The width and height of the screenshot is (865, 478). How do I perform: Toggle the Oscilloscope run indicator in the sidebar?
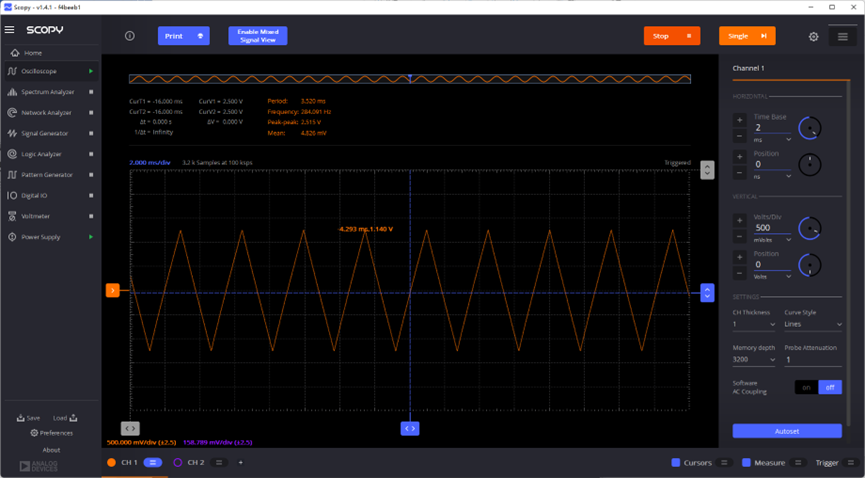[91, 71]
